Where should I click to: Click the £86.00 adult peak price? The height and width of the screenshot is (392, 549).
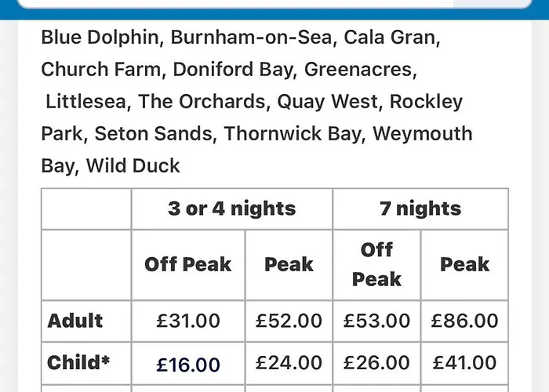(464, 321)
